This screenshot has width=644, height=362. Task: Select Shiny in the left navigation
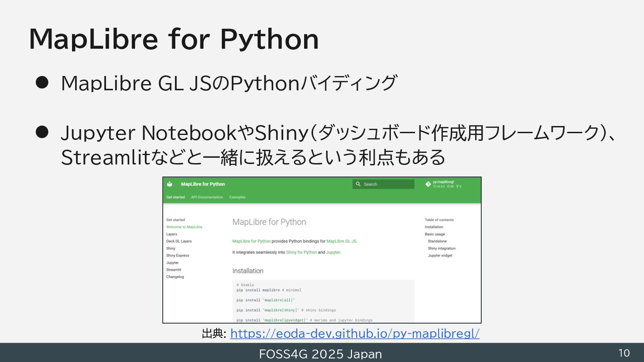pyautogui.click(x=171, y=248)
